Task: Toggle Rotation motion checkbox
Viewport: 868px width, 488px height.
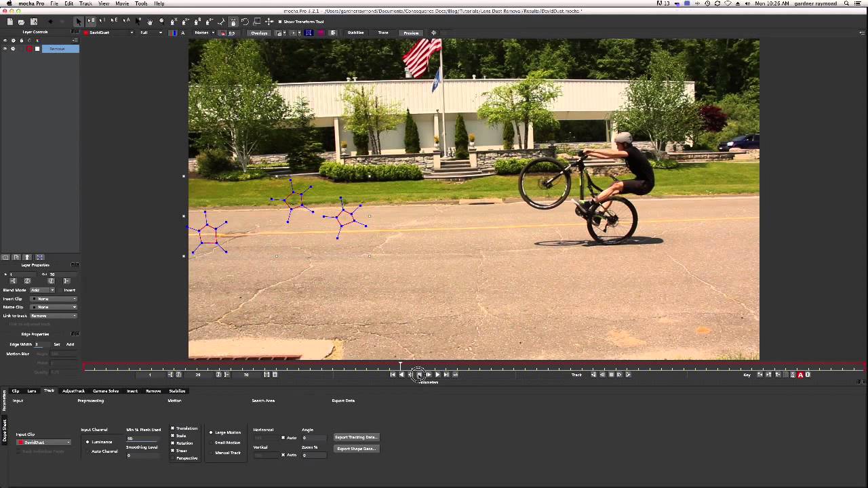Action: pyautogui.click(x=173, y=443)
